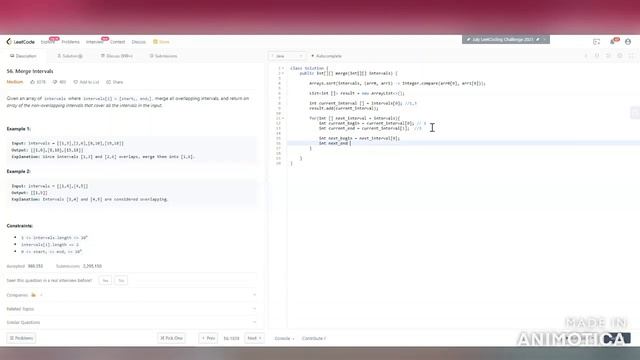Switch to the Discuss tab of problem

pos(117,56)
